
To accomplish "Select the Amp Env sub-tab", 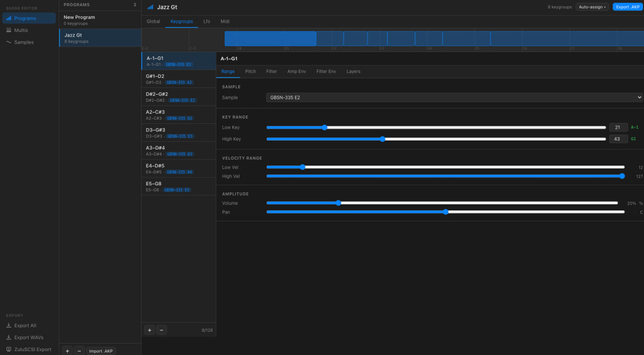I will (297, 72).
